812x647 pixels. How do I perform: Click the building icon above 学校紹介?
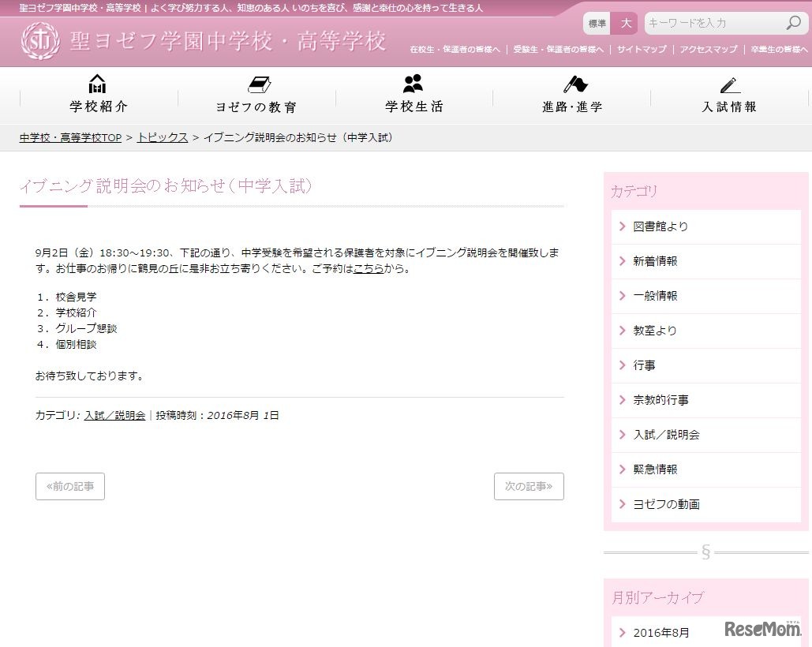point(98,84)
